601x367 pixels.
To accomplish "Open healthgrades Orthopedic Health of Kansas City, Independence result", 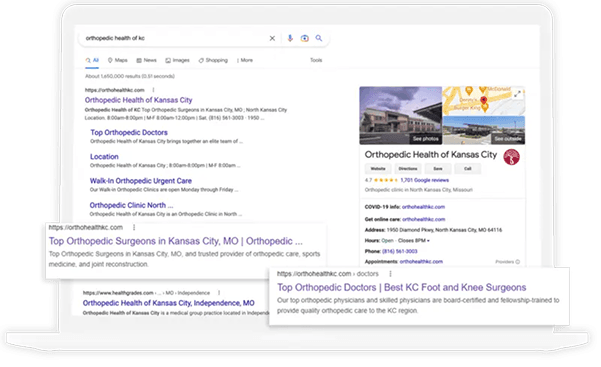I will [x=169, y=303].
